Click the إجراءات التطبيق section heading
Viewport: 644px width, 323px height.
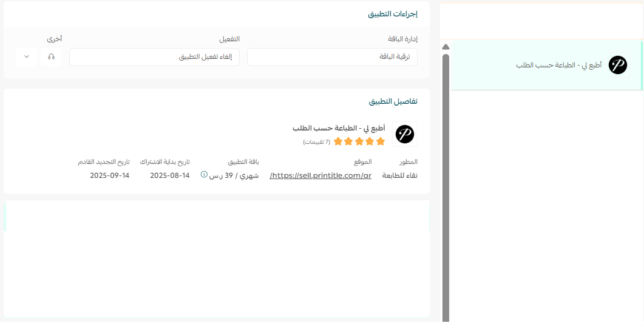[x=393, y=15]
